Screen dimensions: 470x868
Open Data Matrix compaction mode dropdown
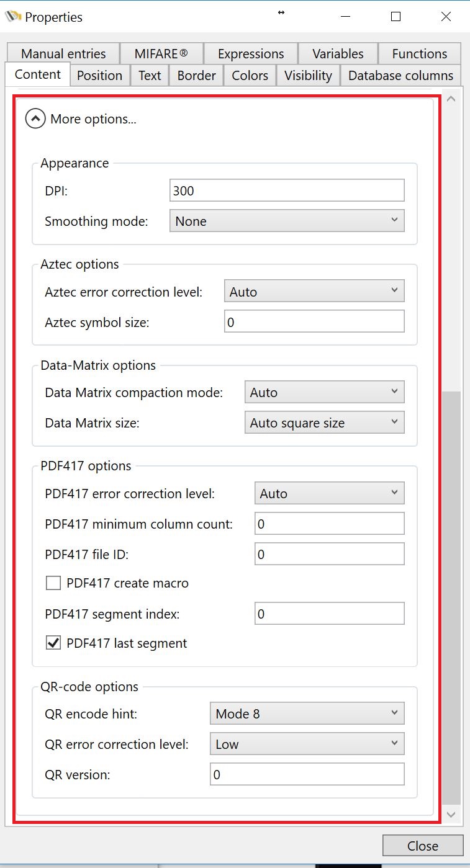point(325,392)
